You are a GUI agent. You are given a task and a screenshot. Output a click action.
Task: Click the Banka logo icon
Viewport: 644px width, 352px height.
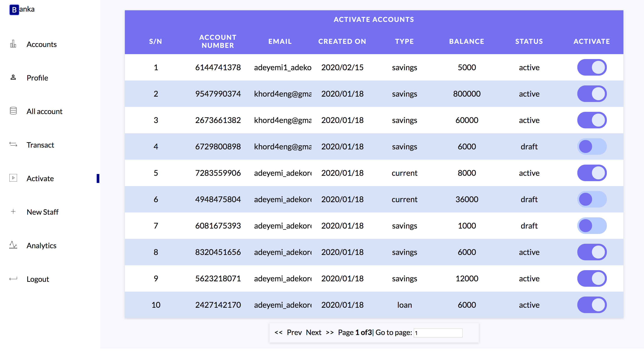tap(14, 9)
